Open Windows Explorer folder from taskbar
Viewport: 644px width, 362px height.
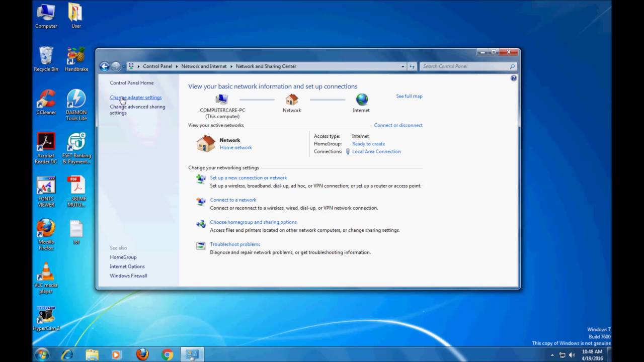(92, 354)
